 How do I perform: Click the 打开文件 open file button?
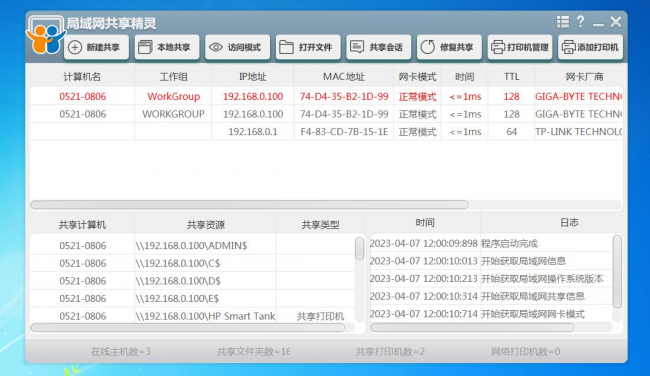(x=308, y=47)
